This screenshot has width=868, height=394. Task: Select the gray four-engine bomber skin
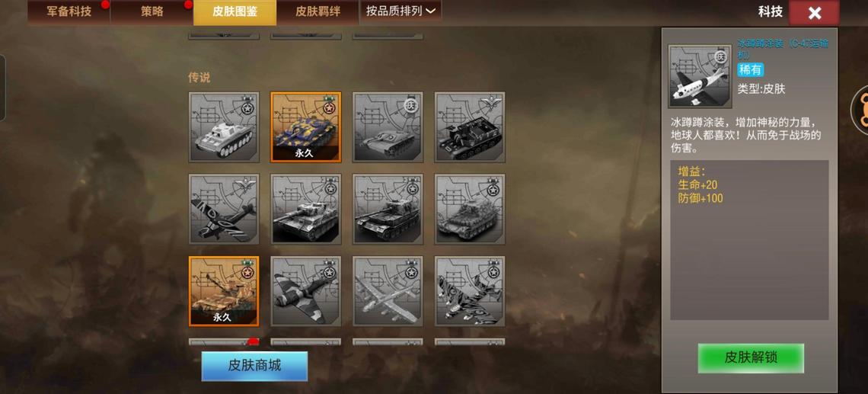(x=388, y=291)
